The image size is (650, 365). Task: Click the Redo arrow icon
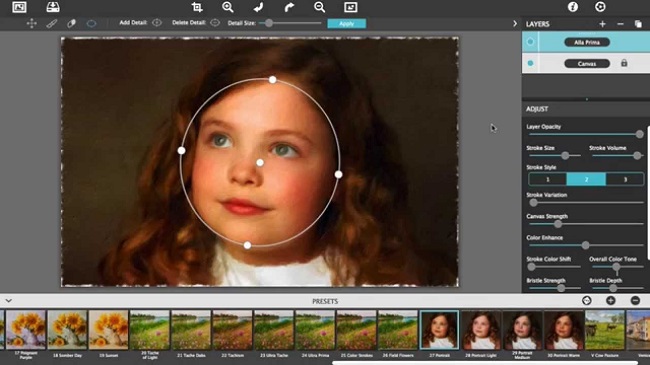[289, 7]
